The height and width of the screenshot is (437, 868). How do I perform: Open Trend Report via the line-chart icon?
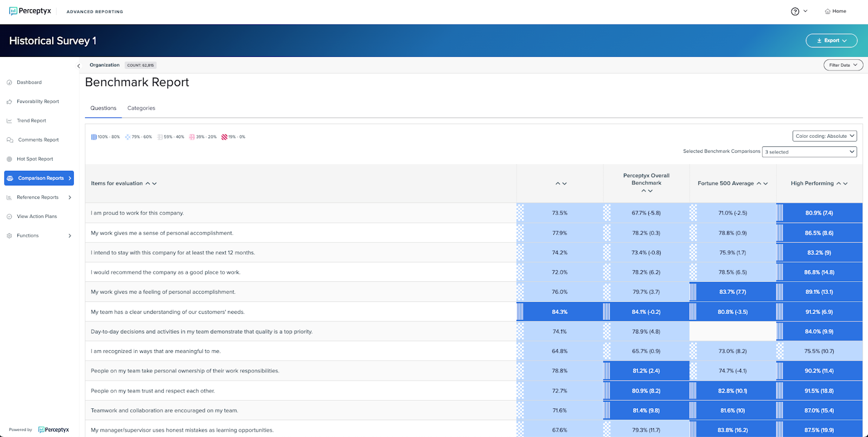[x=9, y=121]
